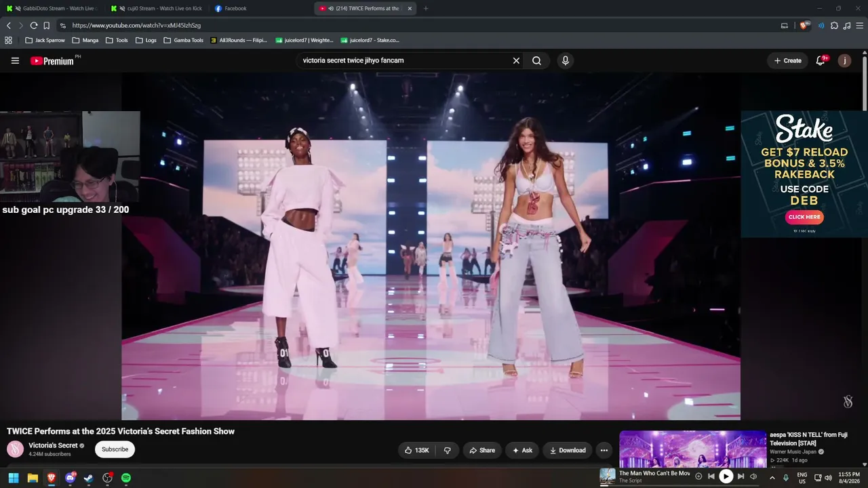Toggle the system tray microphone icon

786,478
